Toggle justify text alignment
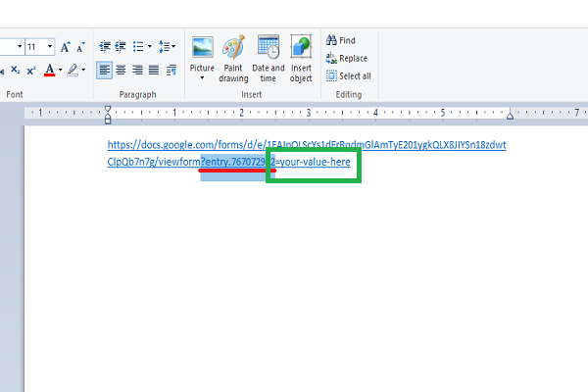 (154, 71)
